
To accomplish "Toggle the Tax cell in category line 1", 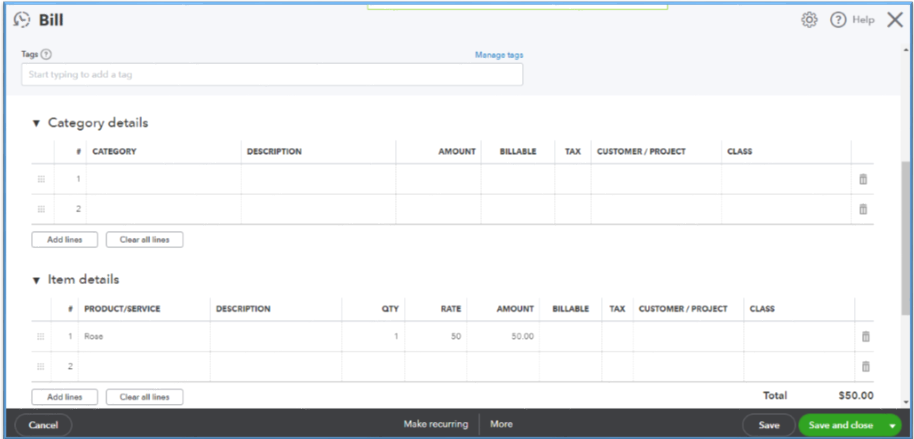I will tap(573, 179).
